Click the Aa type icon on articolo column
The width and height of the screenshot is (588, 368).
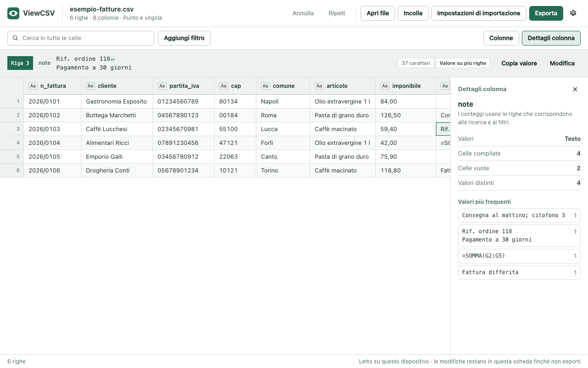click(x=319, y=86)
